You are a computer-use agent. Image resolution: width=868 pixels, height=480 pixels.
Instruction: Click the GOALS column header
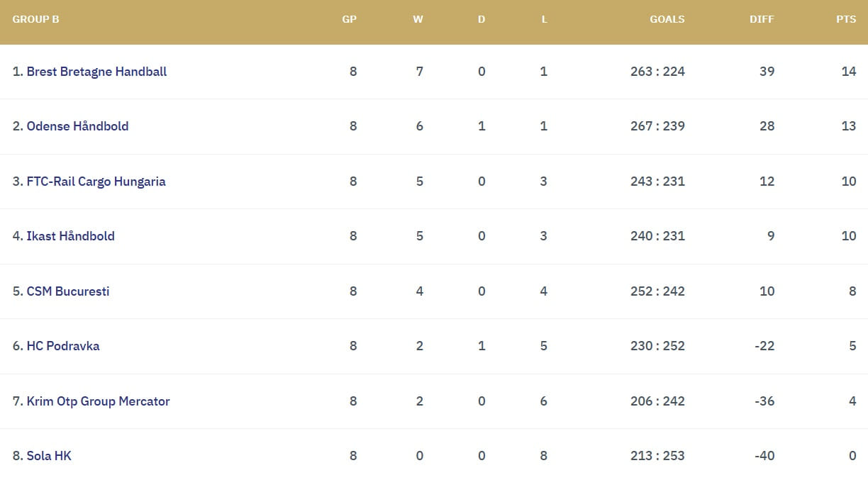[x=667, y=20]
